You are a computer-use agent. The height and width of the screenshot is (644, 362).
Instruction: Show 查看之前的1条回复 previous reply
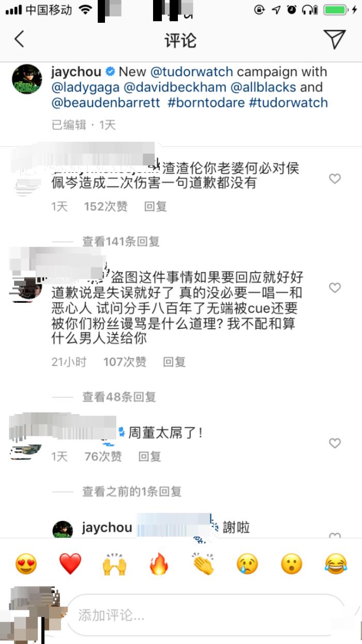click(x=132, y=491)
